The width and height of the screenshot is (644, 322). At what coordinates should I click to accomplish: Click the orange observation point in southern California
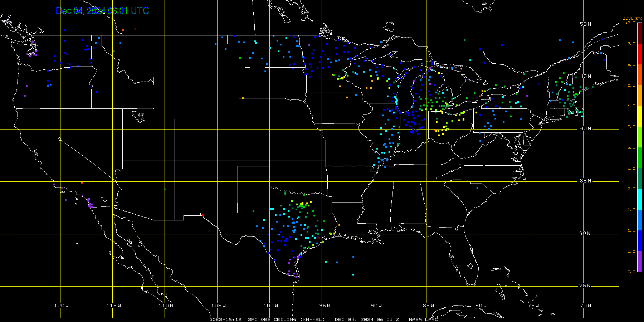(x=82, y=182)
